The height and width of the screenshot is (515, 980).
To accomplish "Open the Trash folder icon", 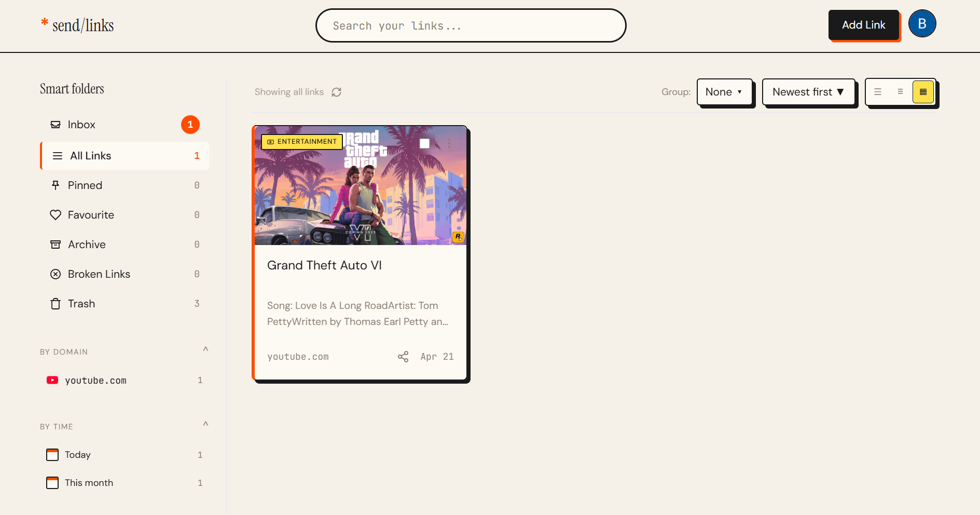I will (56, 303).
